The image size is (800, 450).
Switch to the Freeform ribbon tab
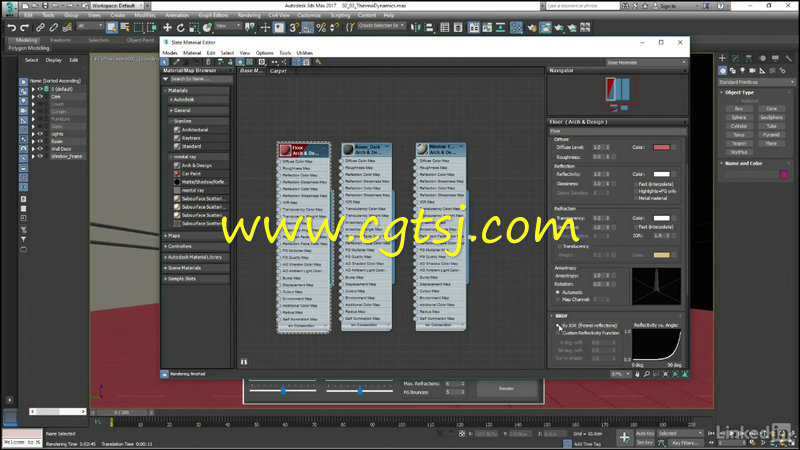click(x=60, y=40)
